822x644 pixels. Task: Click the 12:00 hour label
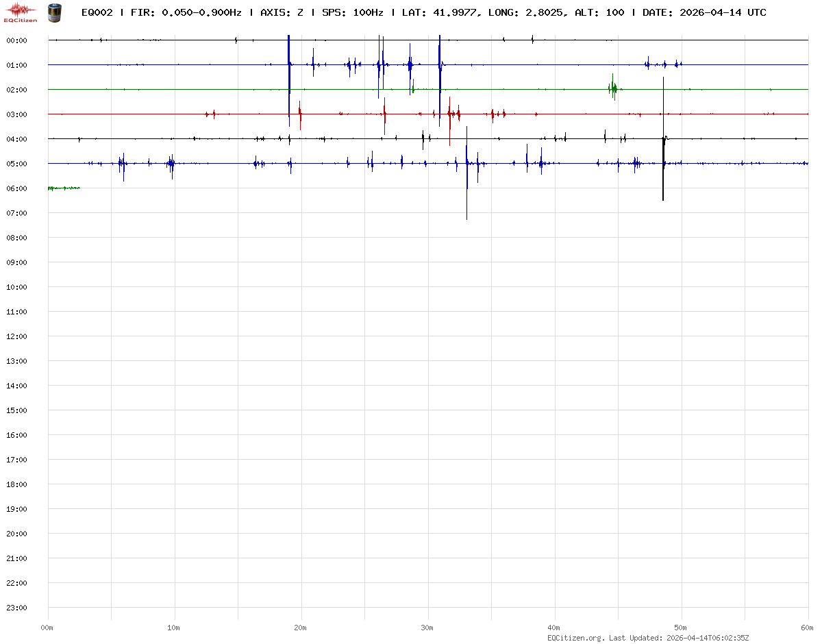16,336
